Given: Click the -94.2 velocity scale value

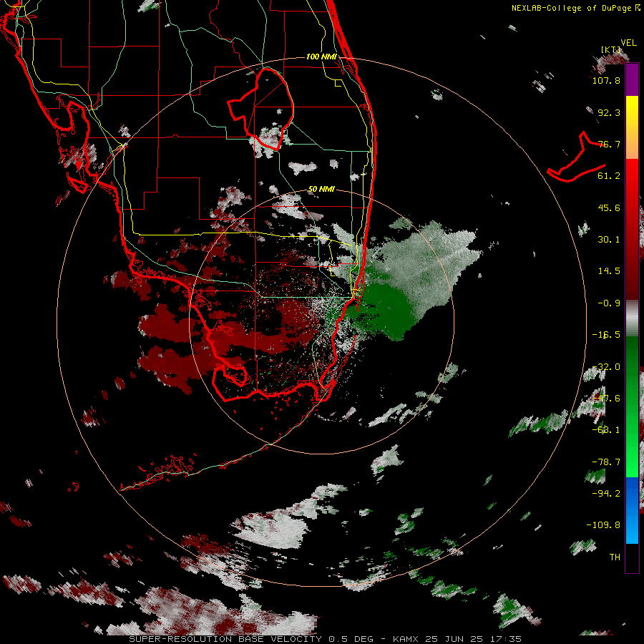Looking at the screenshot, I should (x=606, y=494).
